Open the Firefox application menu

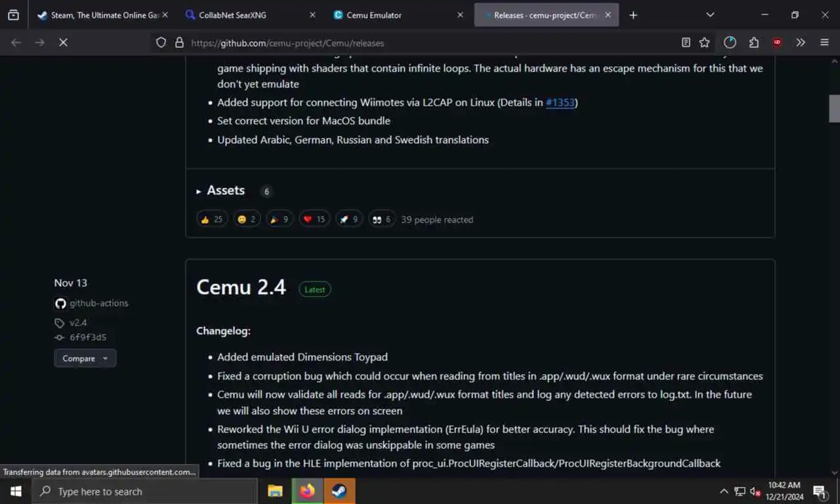point(824,42)
